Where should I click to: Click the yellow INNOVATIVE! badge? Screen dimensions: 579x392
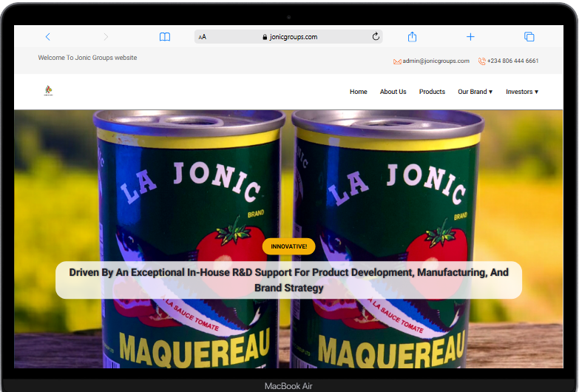(x=289, y=246)
